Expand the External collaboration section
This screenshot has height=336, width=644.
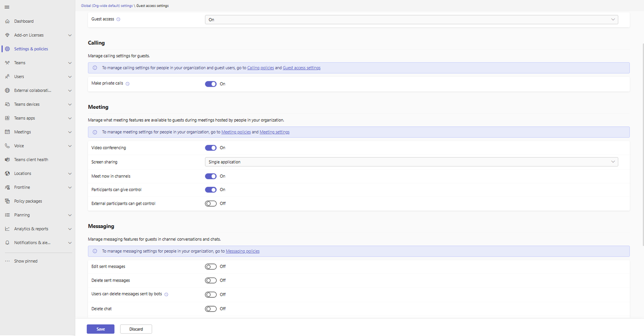click(70, 91)
